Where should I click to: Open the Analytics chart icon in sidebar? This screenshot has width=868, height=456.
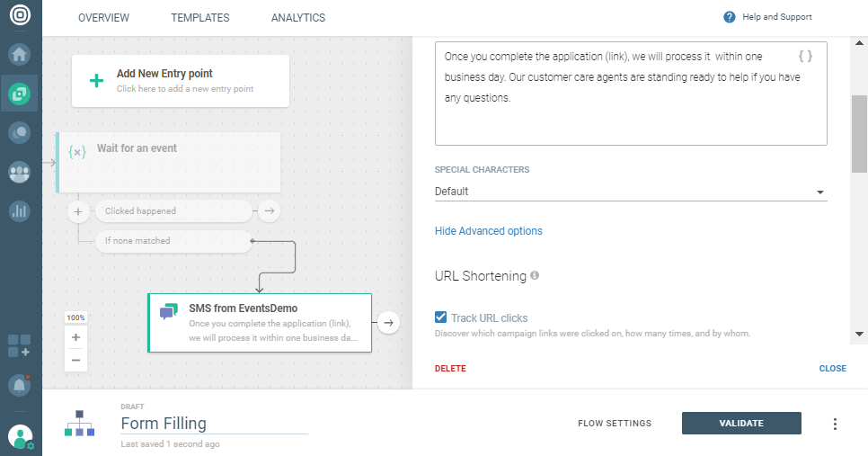[x=19, y=211]
